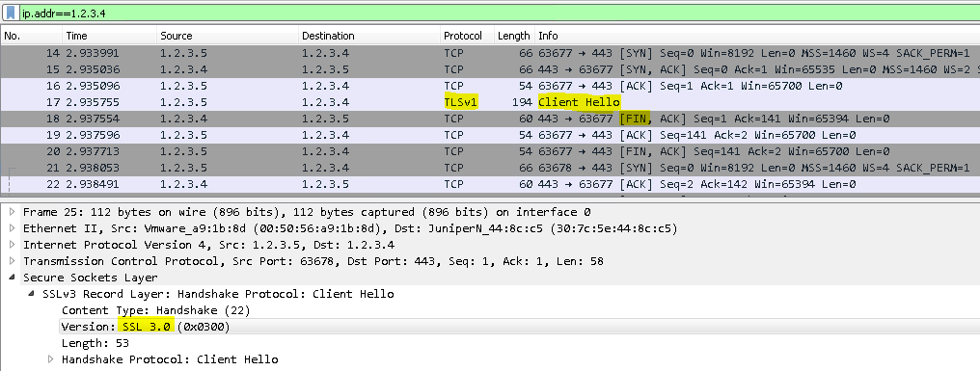Select packet 18 FIN, ACK row
The image size is (980, 371).
(490, 119)
